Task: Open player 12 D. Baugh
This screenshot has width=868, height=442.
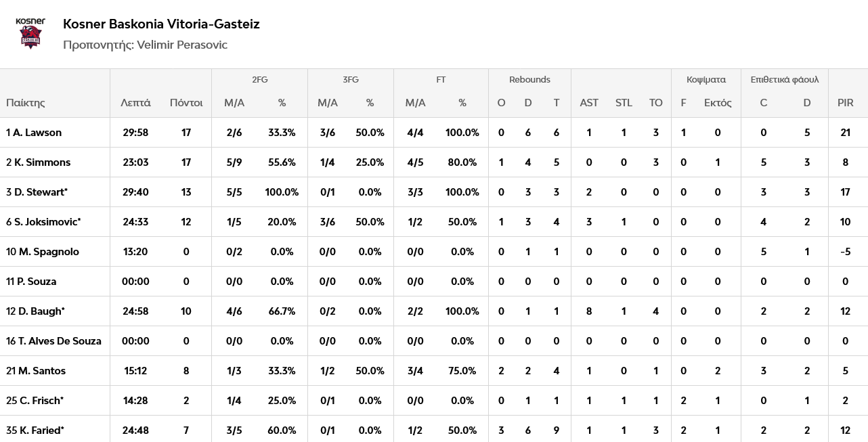Action: (x=35, y=311)
